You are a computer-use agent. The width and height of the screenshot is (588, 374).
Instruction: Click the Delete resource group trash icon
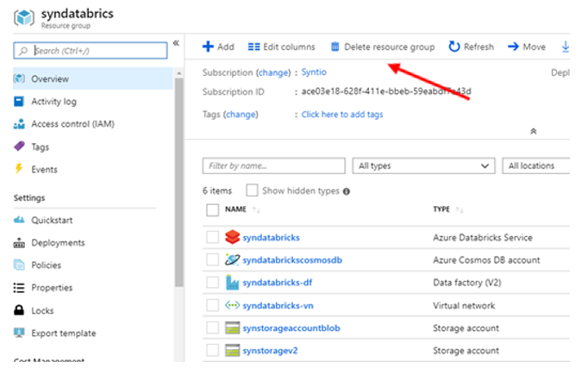335,47
